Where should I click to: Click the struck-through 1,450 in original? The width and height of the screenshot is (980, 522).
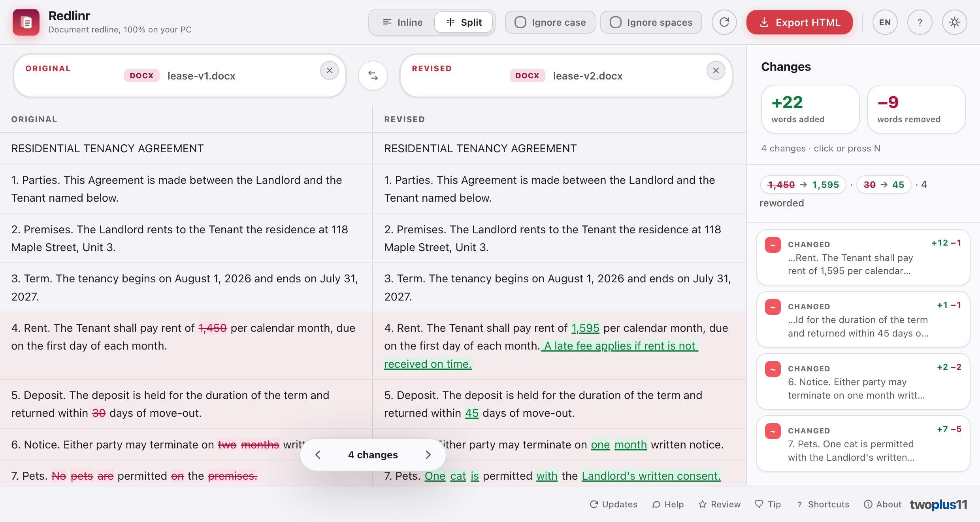(213, 328)
